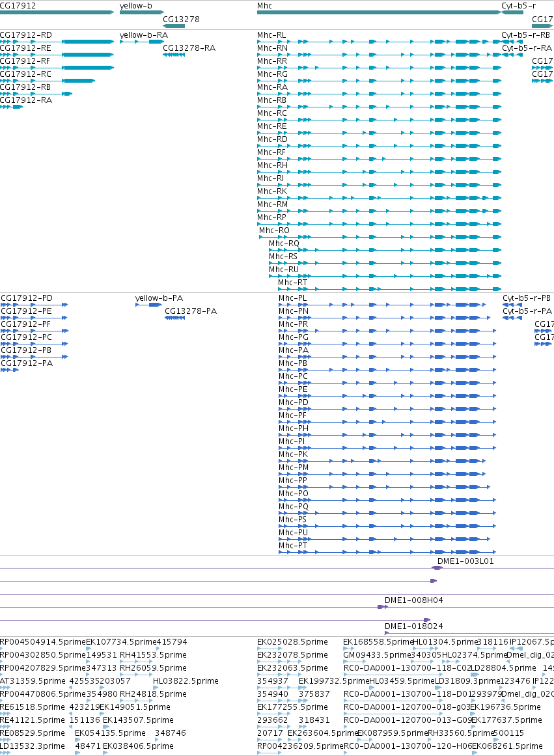Select the CG13278 gene label
The image size is (554, 756).
(x=181, y=20)
